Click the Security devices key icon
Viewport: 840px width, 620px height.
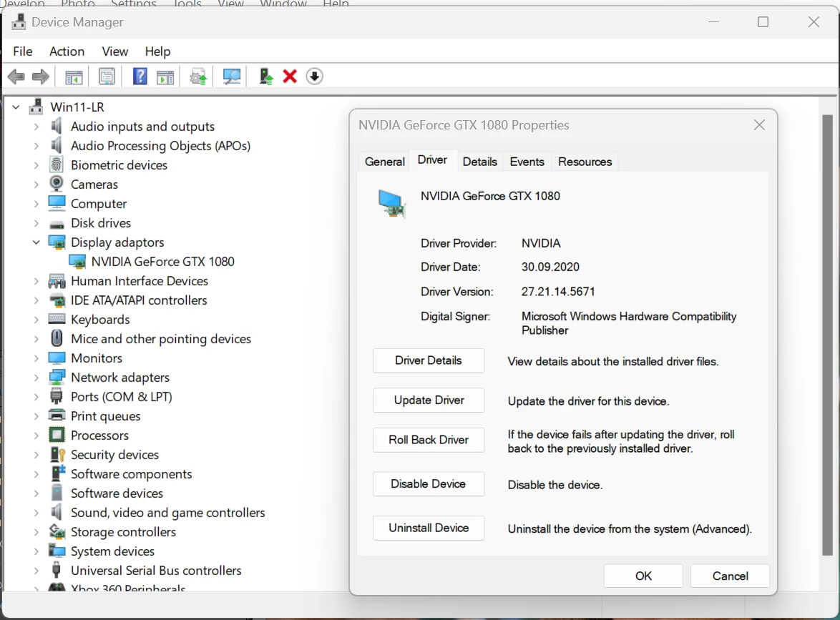pos(57,454)
